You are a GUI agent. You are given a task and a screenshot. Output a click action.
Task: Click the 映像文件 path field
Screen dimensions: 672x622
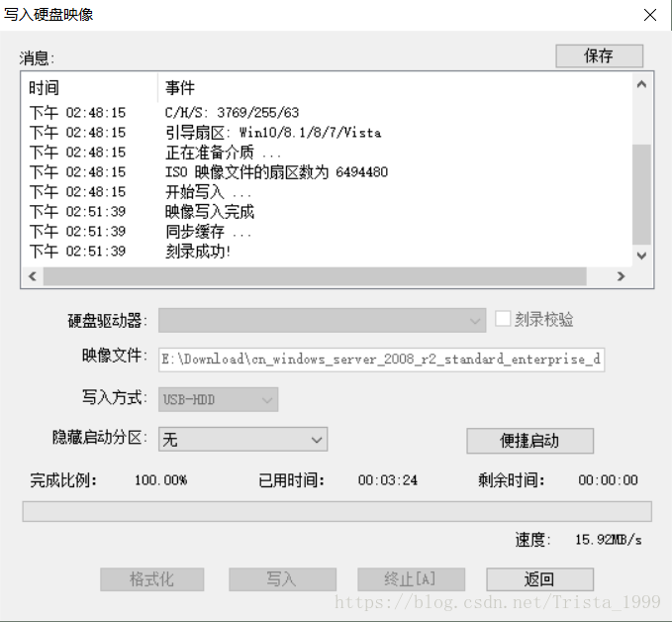coord(381,360)
